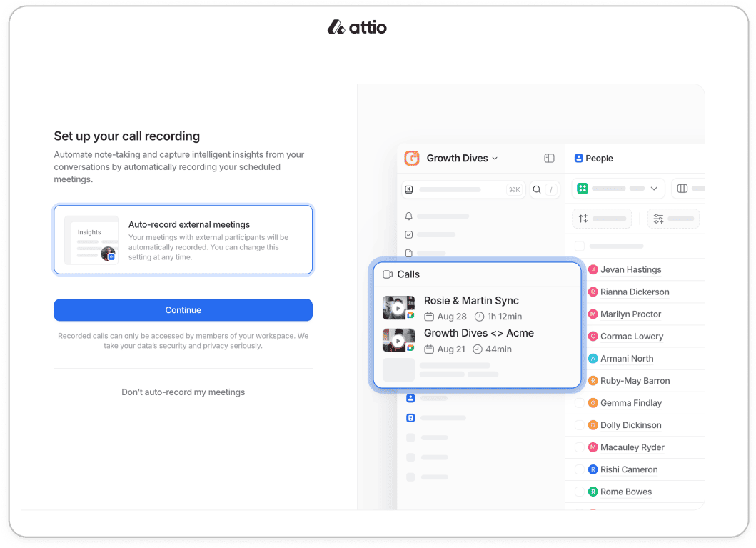Screen dimensions: 756x548
Task: Select Auto-record external meetings option
Action: point(183,239)
